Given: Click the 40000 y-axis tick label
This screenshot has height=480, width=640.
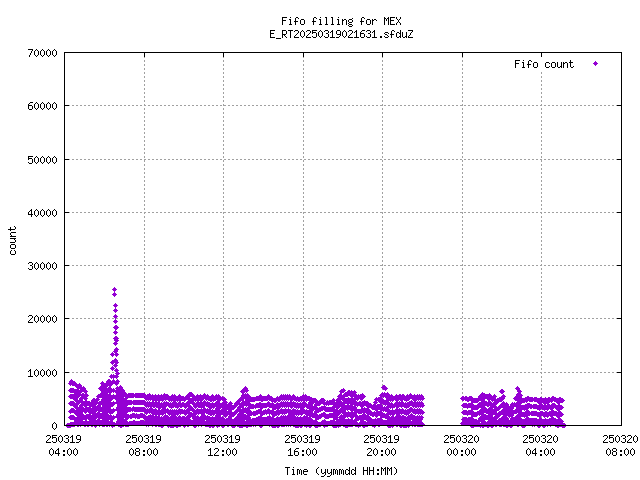Looking at the screenshot, I should point(42,213).
